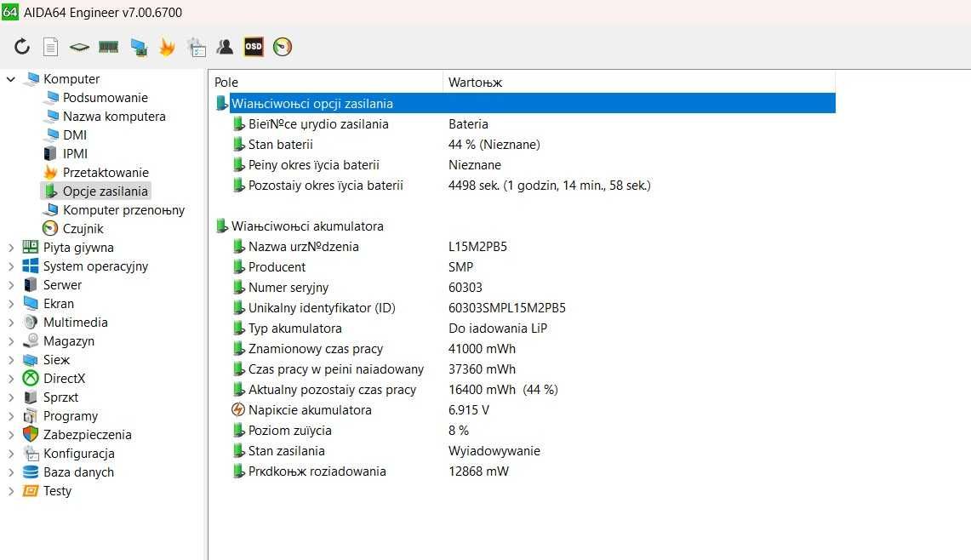971x560 pixels.
Task: Expand the Piyta giywna node arrow
Action: click(x=10, y=248)
